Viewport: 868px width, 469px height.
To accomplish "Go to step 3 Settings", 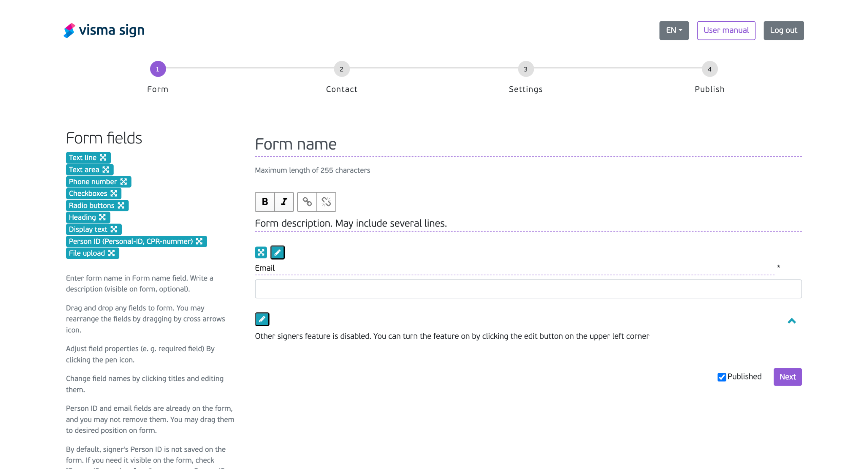I will coord(526,69).
